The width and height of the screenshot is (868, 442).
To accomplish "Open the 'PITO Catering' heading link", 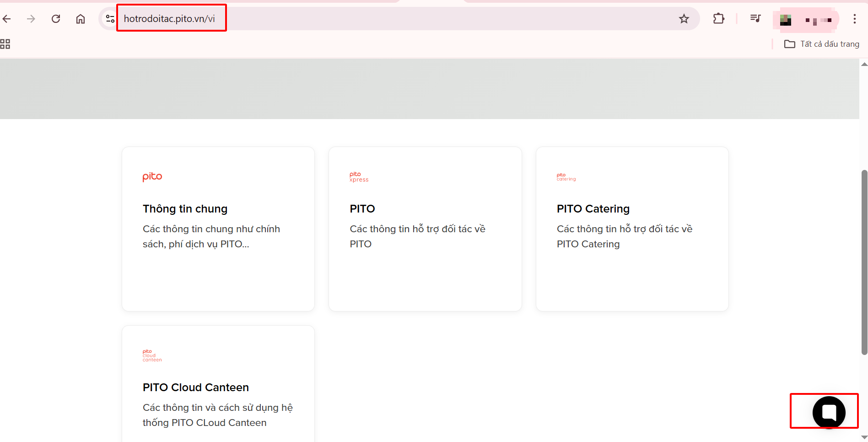I will click(x=593, y=209).
